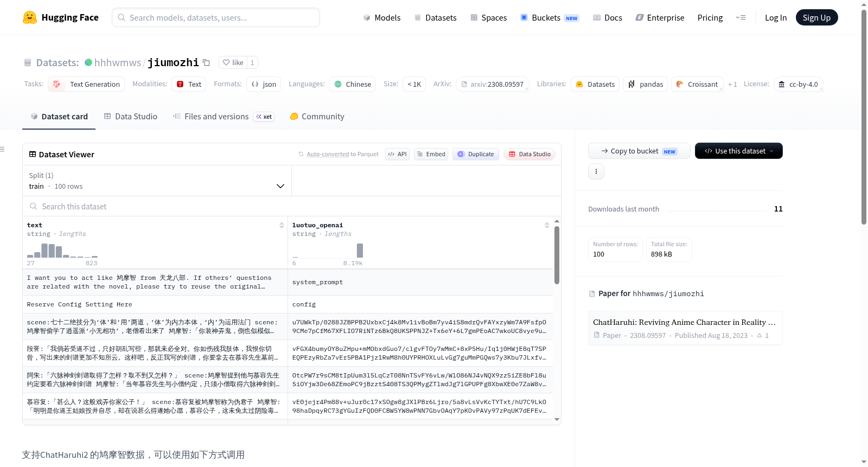Expand the Use this dataset dropdown
This screenshot has width=868, height=467.
point(739,151)
